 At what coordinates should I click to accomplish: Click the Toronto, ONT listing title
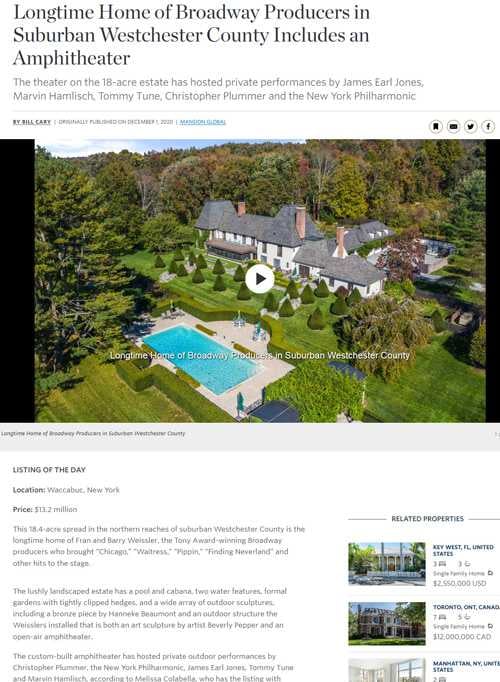466,607
